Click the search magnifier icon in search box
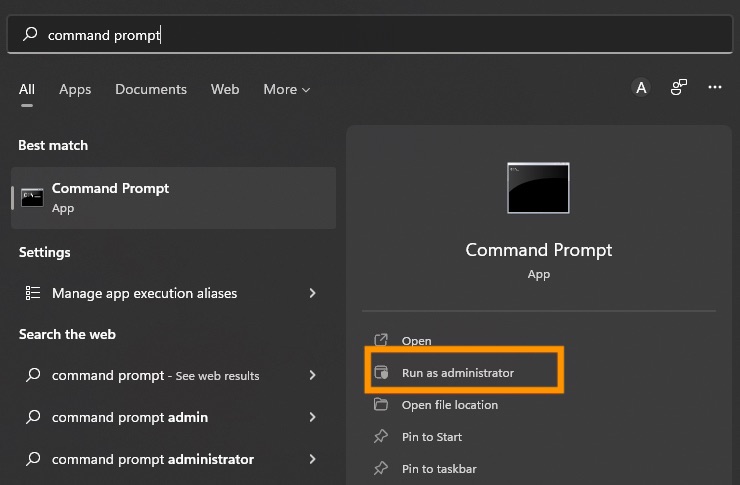The image size is (740, 485). click(x=30, y=35)
